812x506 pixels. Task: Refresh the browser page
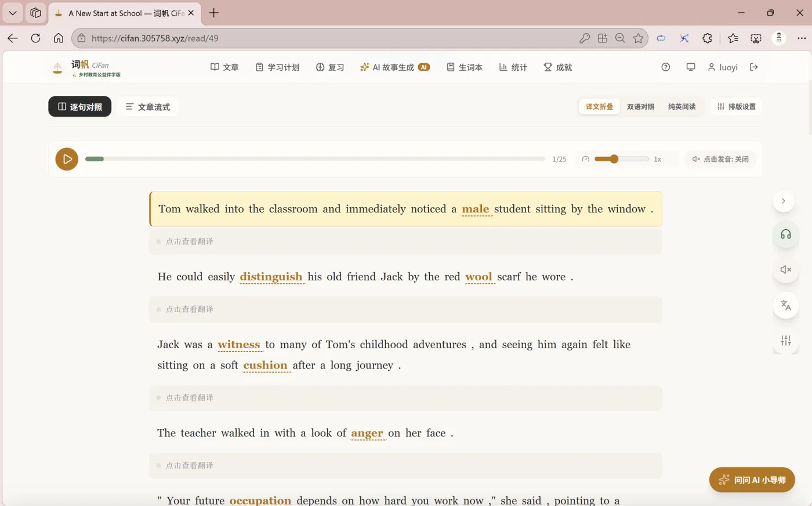[35, 38]
